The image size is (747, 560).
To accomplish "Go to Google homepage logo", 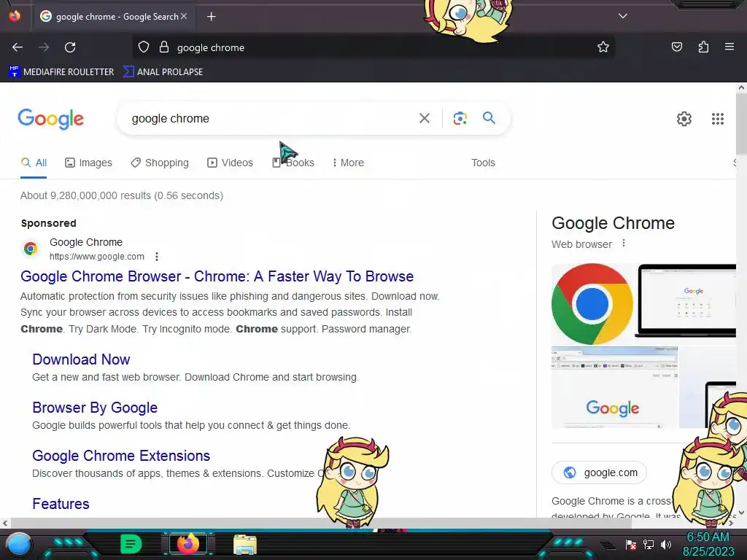I will pyautogui.click(x=50, y=119).
